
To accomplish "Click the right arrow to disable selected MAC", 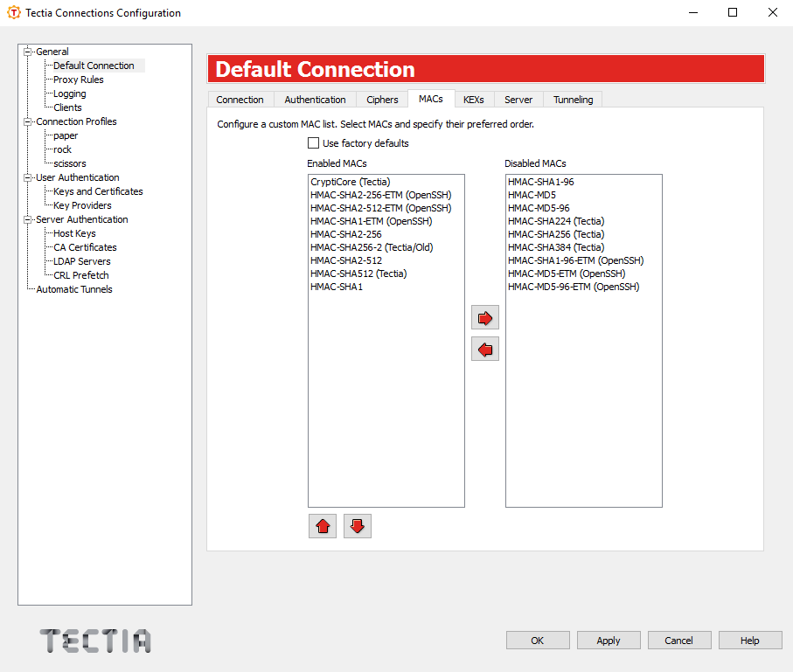I will click(484, 317).
